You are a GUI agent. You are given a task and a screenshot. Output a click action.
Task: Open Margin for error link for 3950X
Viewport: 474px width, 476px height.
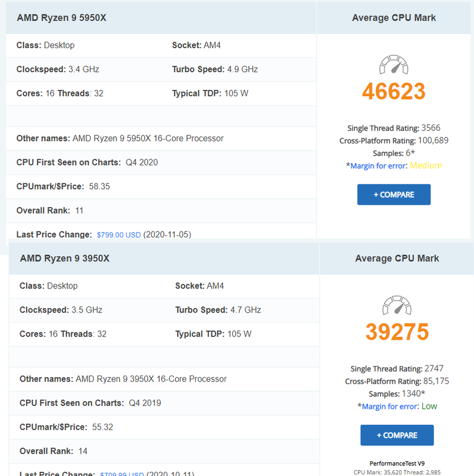(389, 406)
